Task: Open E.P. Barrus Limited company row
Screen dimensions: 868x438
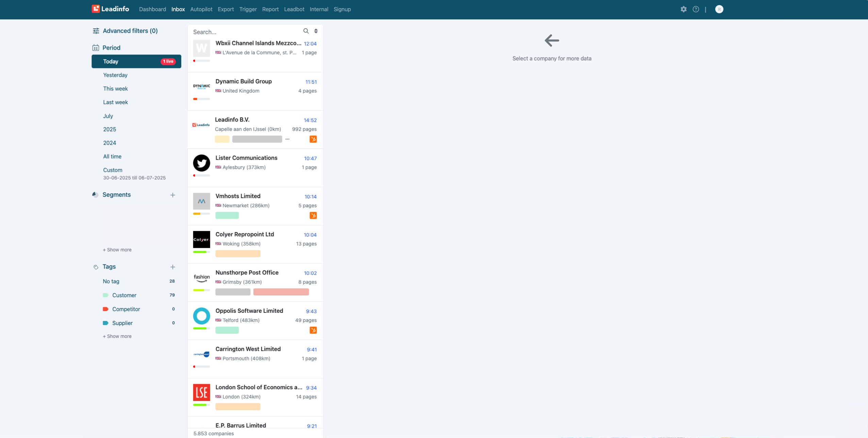Action: point(255,423)
